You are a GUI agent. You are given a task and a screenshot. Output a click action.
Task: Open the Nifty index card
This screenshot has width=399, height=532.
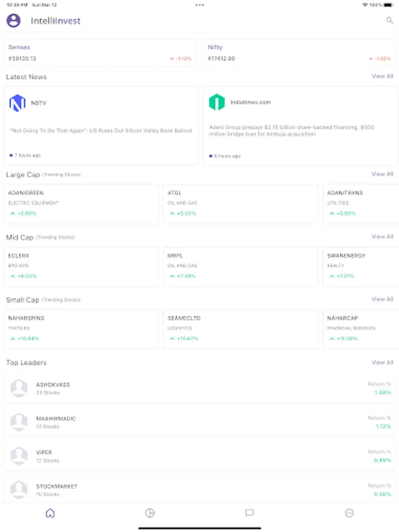300,53
